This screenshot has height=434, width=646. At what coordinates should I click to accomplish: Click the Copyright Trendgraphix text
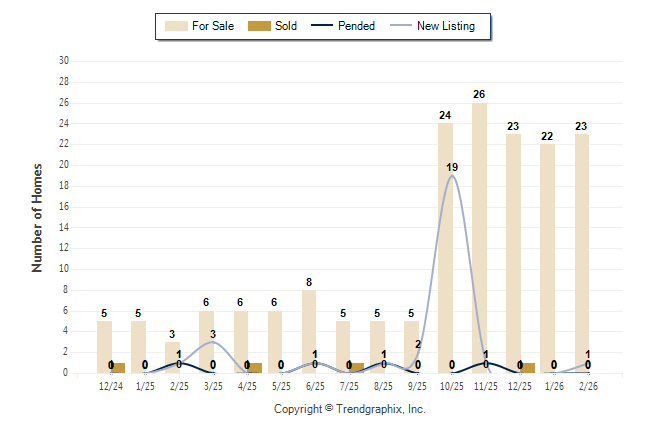point(350,410)
